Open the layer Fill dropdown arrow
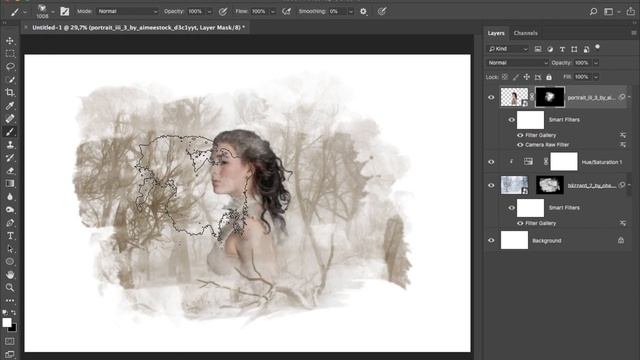 [596, 77]
